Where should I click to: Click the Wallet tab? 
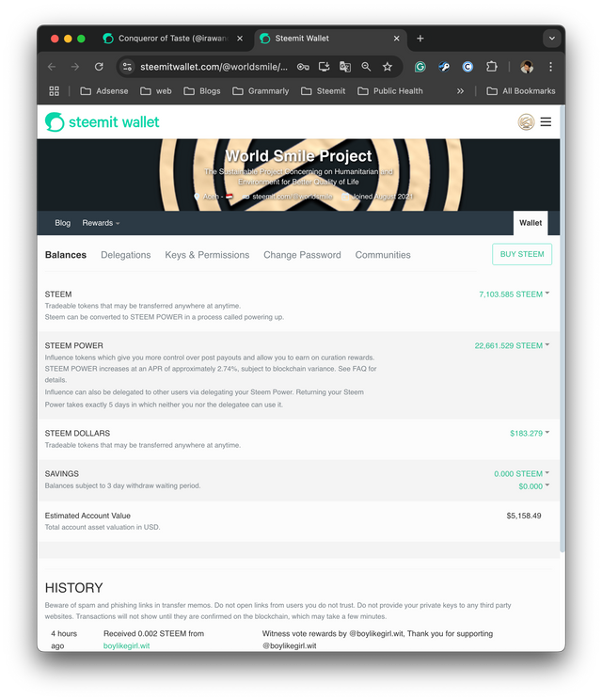click(x=531, y=223)
